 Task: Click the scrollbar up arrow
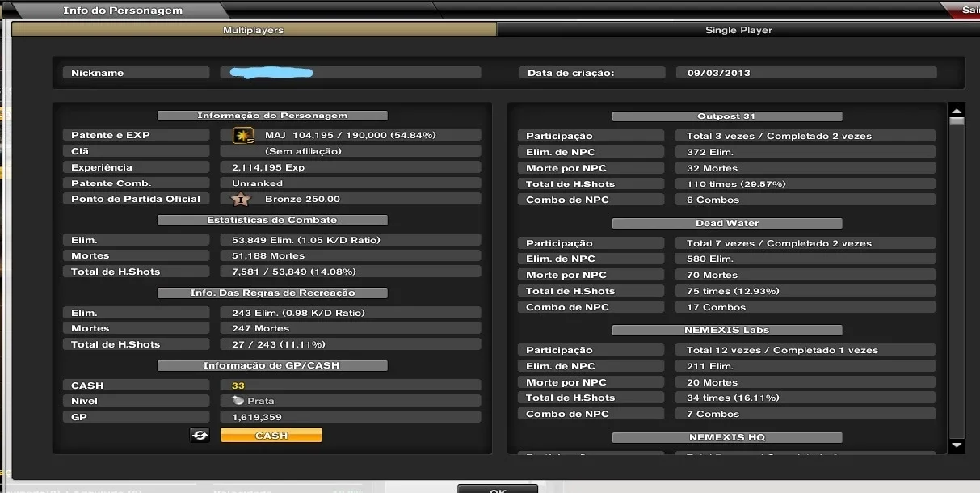[x=957, y=112]
